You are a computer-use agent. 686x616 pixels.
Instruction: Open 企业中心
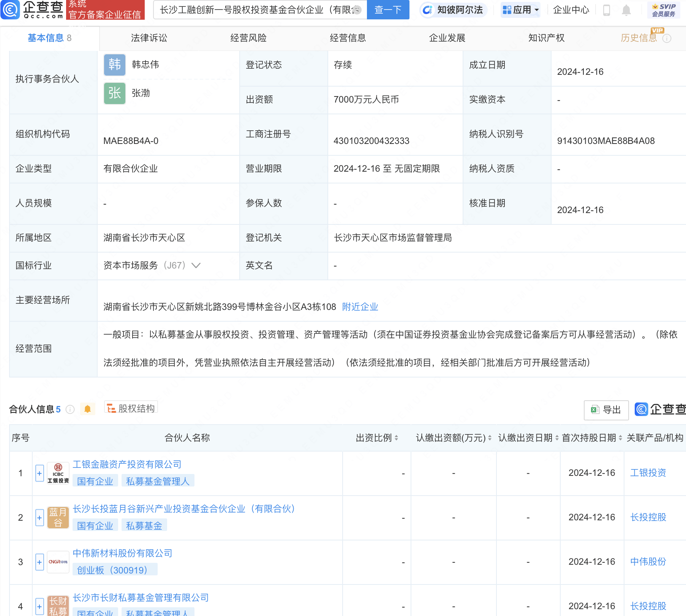click(x=571, y=10)
